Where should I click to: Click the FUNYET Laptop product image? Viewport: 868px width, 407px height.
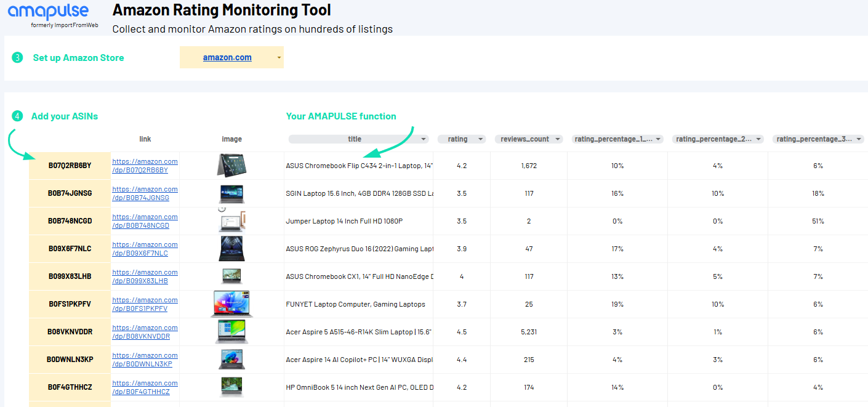231,304
